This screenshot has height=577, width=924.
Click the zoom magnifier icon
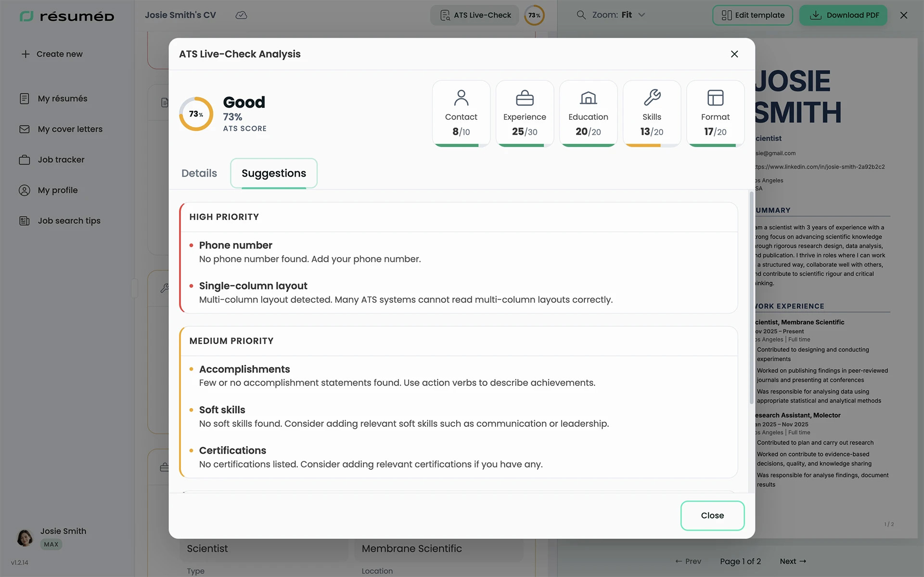point(581,15)
